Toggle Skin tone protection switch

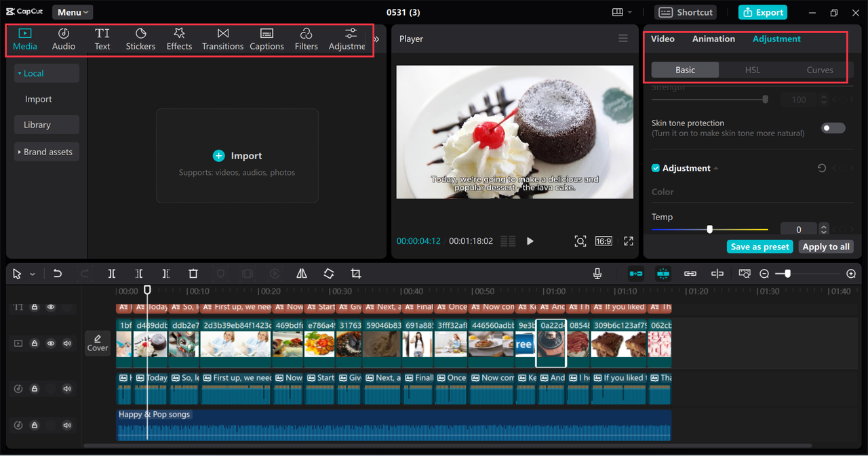(833, 128)
